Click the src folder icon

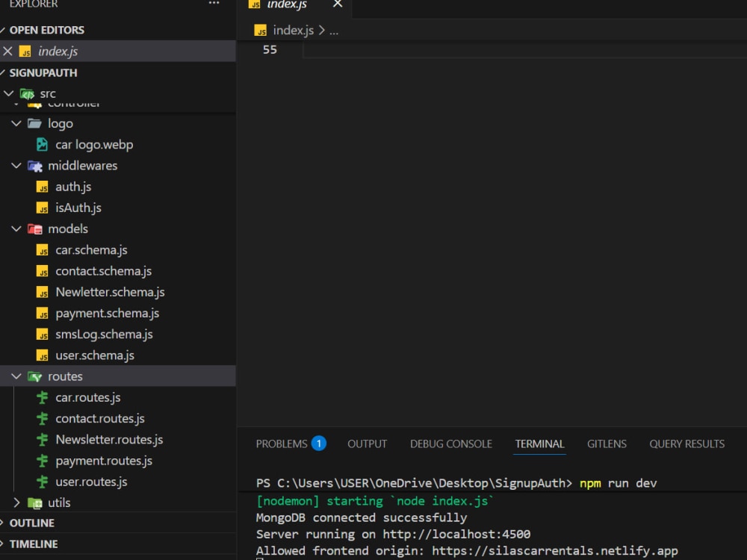(x=27, y=94)
